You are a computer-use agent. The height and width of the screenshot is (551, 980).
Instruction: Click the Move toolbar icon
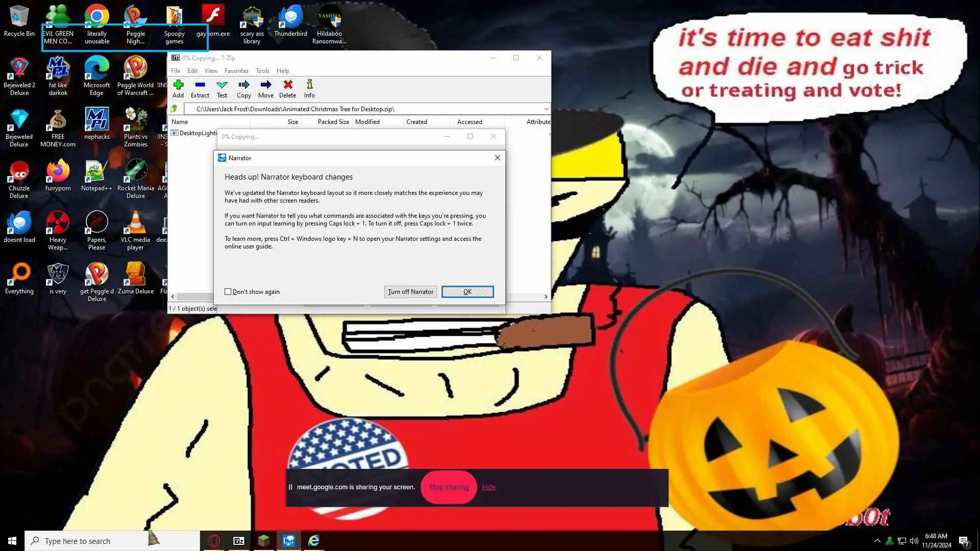265,85
